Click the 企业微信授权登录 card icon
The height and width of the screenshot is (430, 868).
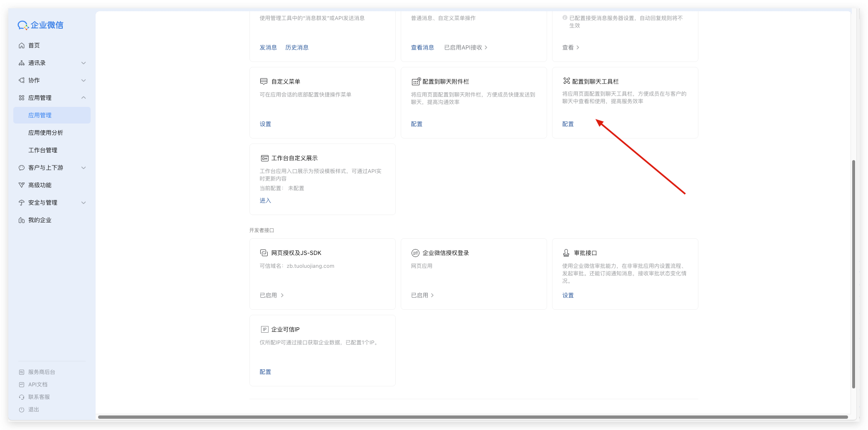[415, 253]
